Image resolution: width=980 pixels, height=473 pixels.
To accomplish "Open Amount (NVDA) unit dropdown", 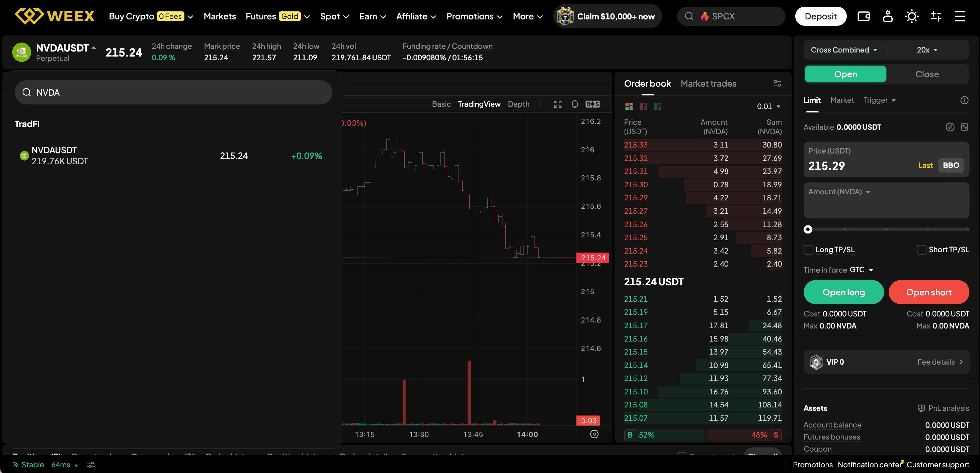I will click(839, 192).
